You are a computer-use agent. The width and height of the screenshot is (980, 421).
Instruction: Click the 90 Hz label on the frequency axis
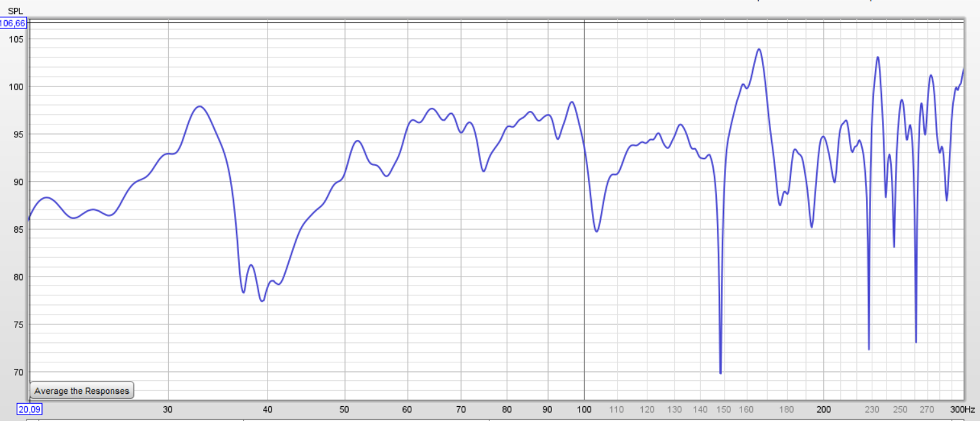click(x=547, y=409)
